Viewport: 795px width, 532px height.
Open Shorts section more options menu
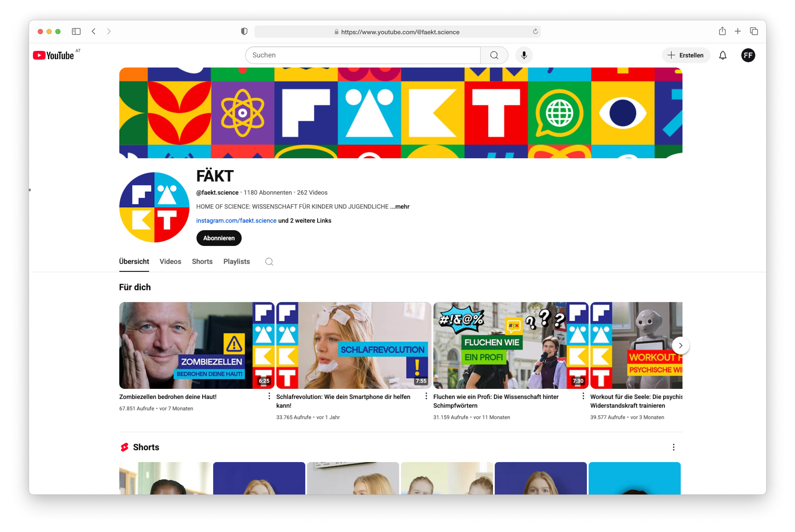[x=674, y=447]
